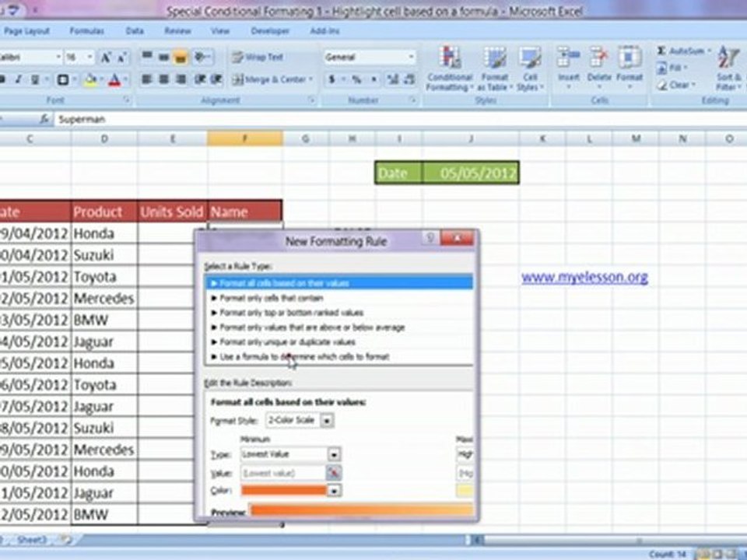Screen dimensions: 747x560
Task: Select the Mercedes cell dated 02/05/2012
Action: tap(103, 299)
